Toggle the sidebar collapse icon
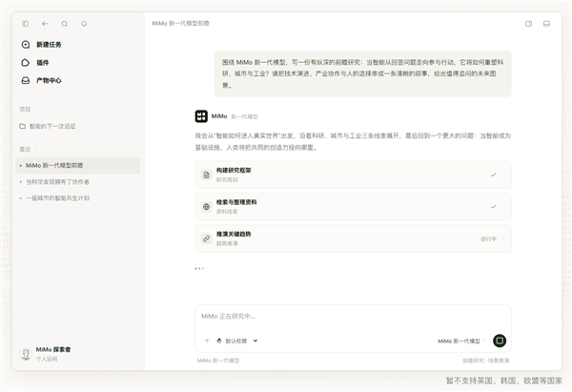Screen dimensions: 572x392 tap(25, 24)
